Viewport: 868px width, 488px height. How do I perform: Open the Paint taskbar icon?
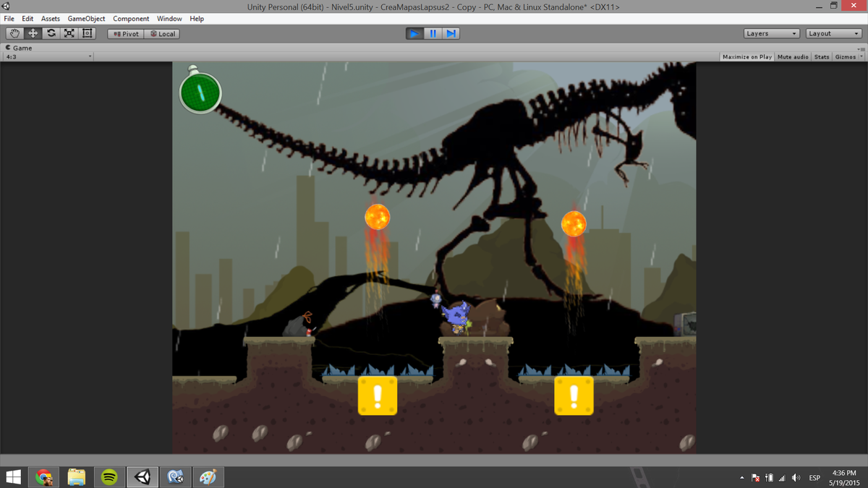click(208, 477)
